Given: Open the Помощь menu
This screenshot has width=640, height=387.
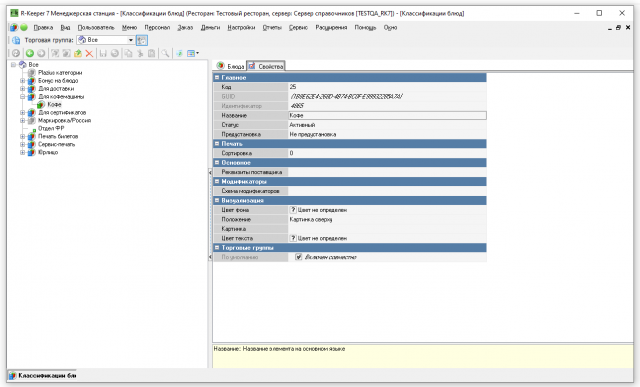Looking at the screenshot, I should tap(365, 27).
